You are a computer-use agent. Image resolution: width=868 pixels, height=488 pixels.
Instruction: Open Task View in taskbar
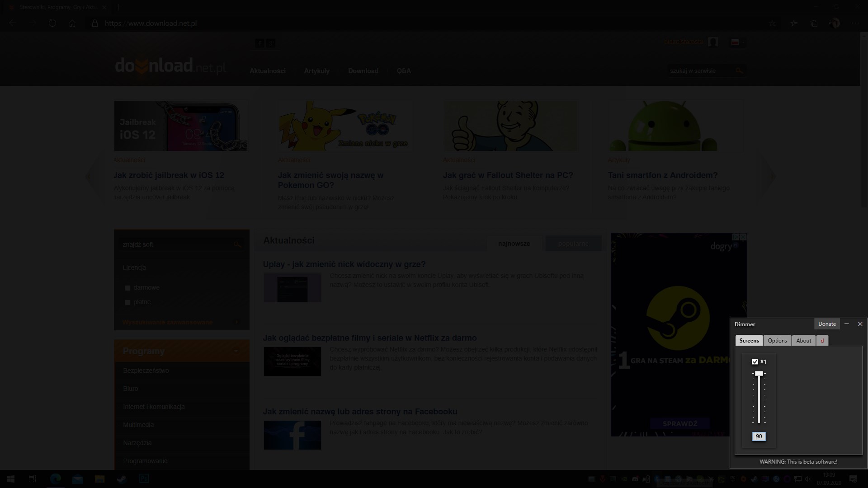33,479
